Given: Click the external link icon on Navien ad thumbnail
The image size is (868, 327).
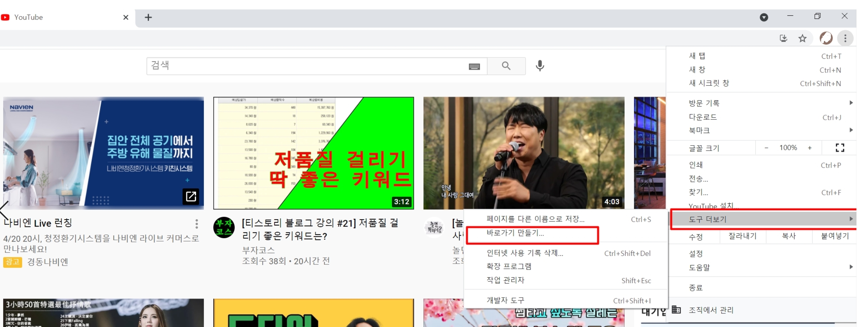Looking at the screenshot, I should point(191,196).
